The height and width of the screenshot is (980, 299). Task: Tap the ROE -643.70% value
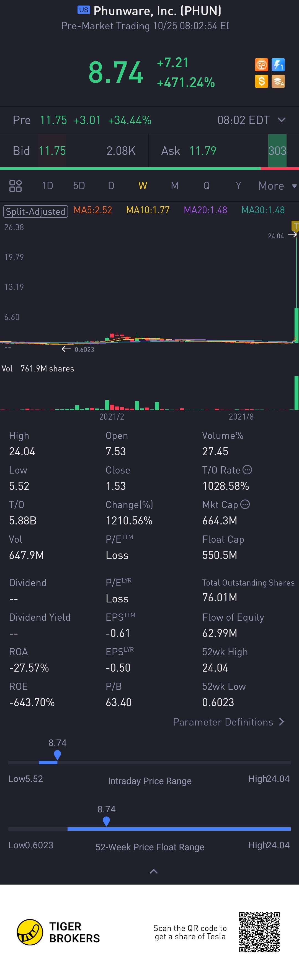click(32, 702)
